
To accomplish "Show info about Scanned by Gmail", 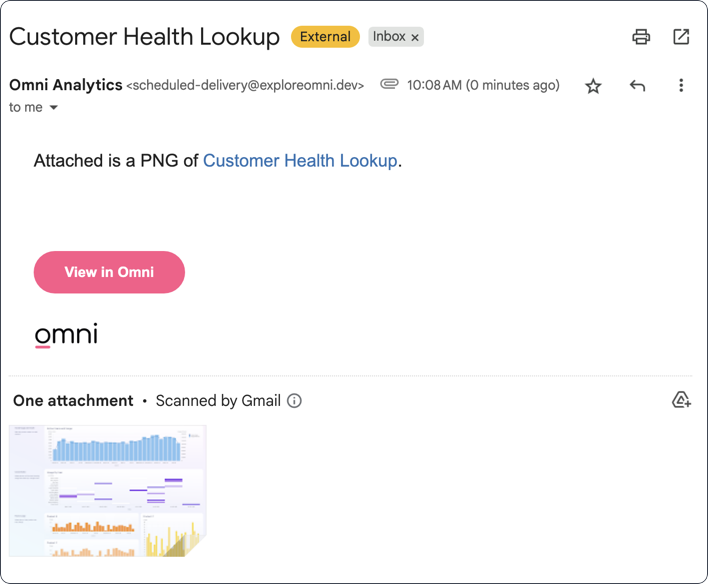I will point(294,401).
